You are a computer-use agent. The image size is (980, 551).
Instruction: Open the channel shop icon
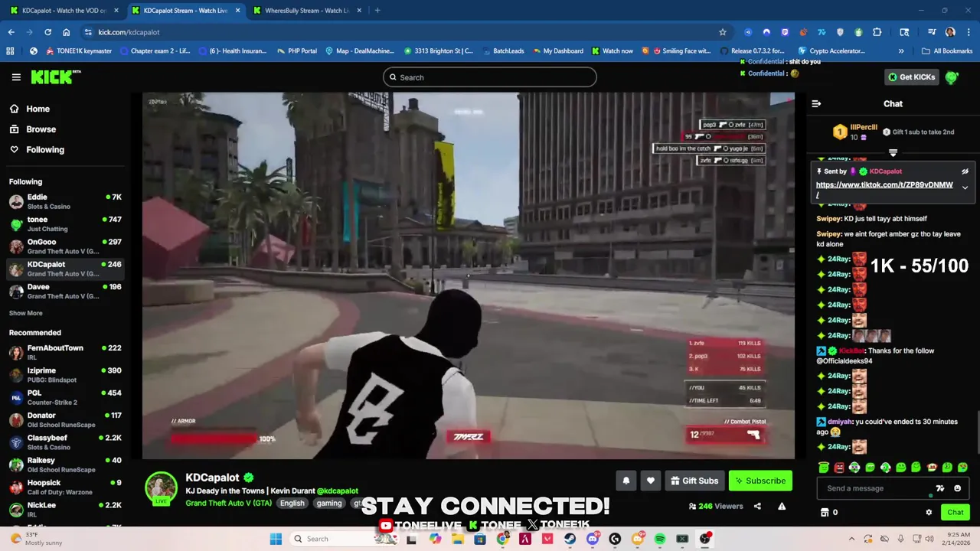click(x=825, y=513)
